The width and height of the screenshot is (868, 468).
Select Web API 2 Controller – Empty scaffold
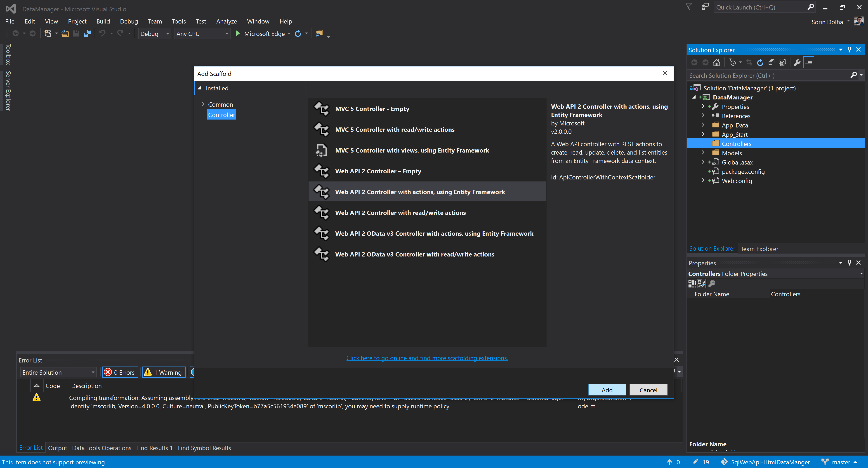378,171
